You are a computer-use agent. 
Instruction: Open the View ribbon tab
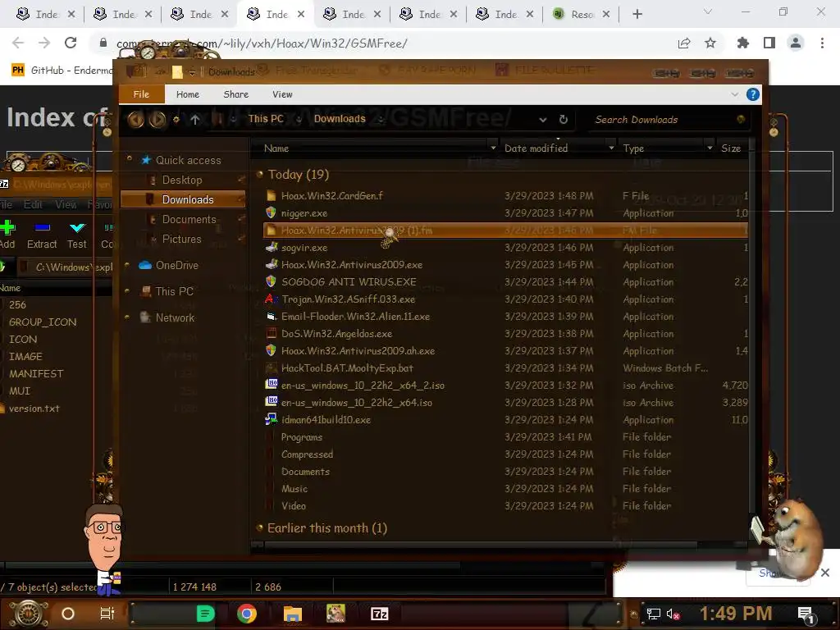282,94
